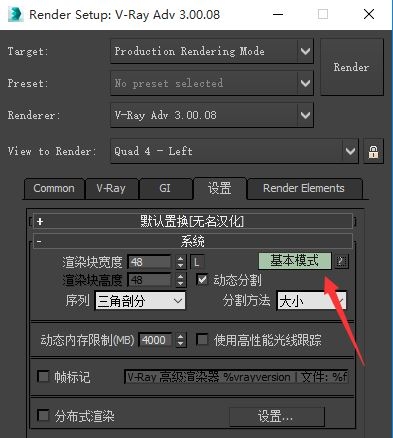Click the 渲染块宽度 value field
The width and height of the screenshot is (393, 438).
coord(149,262)
